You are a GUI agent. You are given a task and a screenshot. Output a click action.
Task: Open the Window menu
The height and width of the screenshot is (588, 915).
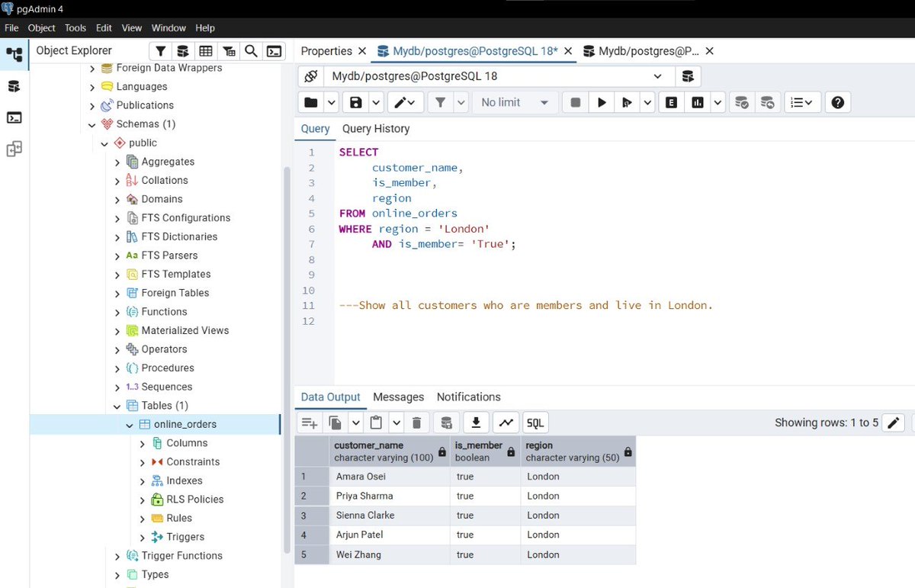(169, 27)
